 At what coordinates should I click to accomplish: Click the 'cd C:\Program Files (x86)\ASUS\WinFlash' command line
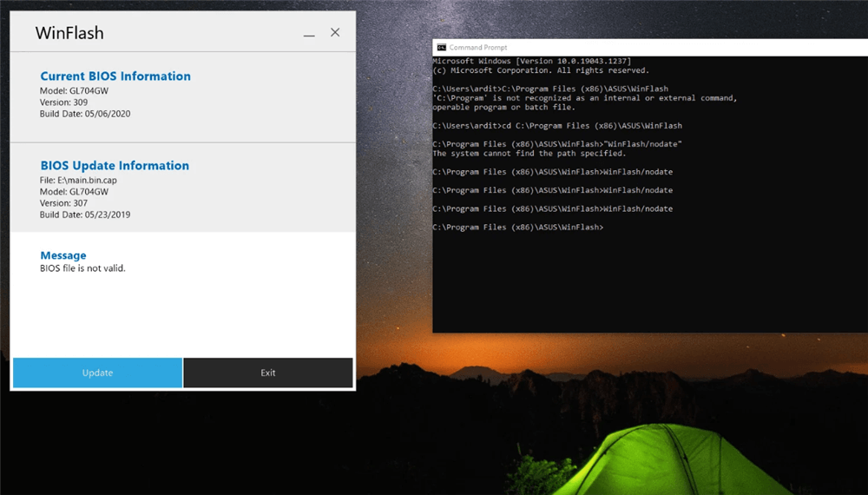pyautogui.click(x=557, y=126)
